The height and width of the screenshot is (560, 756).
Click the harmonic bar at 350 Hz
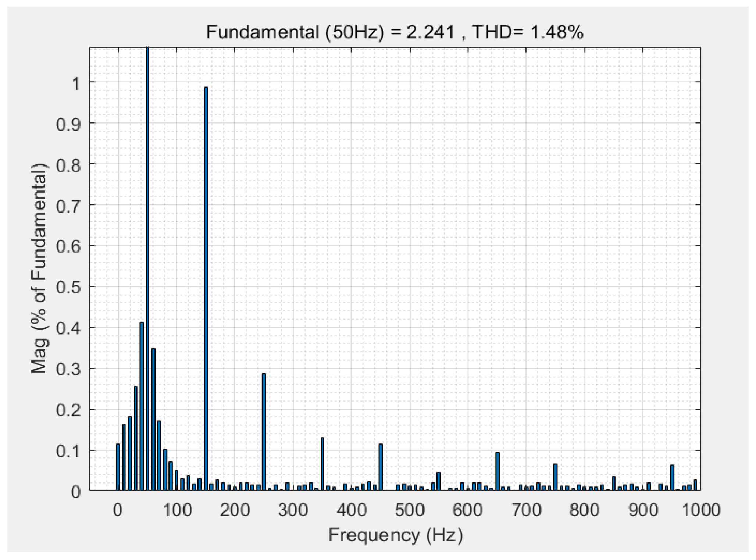pyautogui.click(x=322, y=464)
